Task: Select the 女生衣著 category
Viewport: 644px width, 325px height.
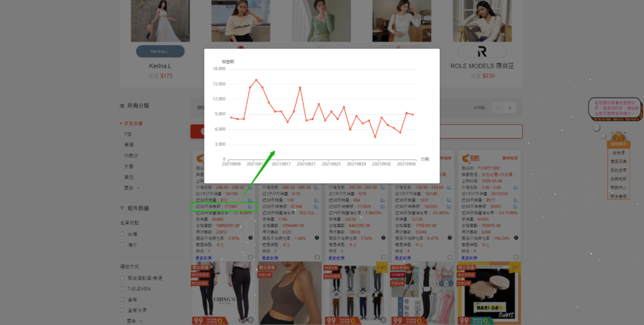Action: [133, 124]
